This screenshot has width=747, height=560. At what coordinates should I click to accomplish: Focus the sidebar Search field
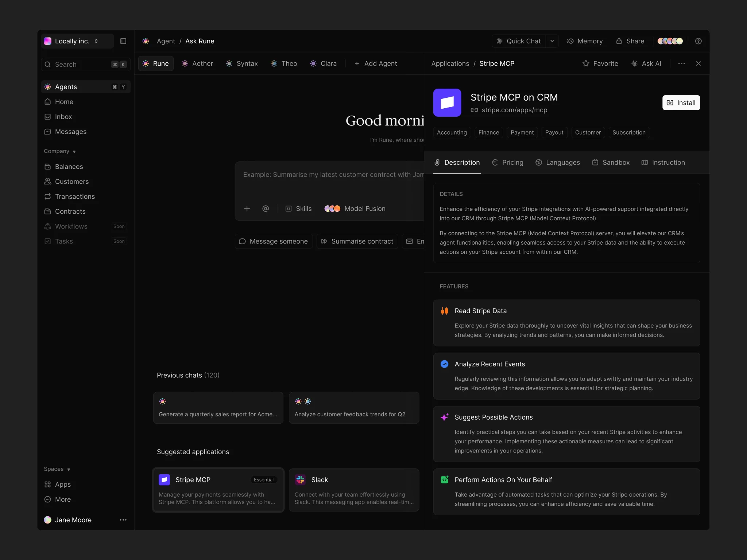pos(86,65)
